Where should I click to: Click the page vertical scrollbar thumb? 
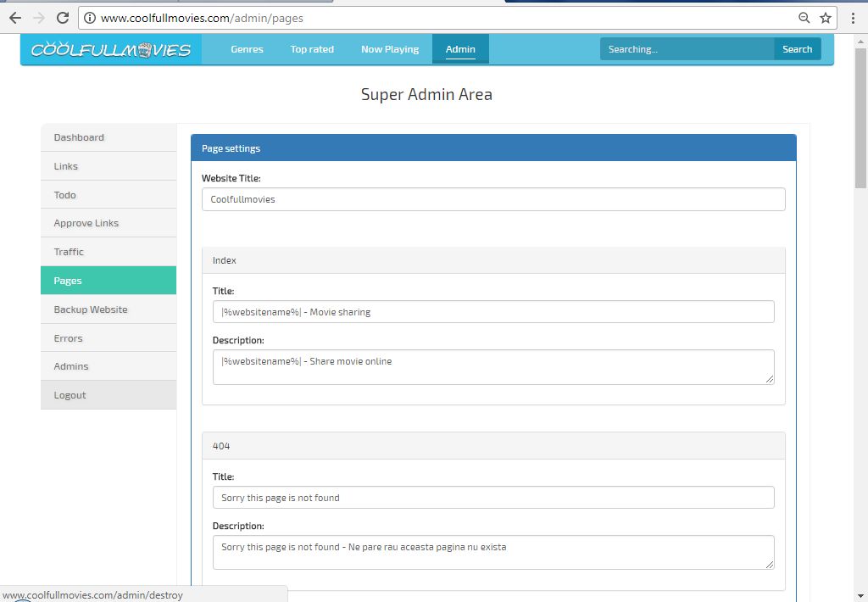861,118
